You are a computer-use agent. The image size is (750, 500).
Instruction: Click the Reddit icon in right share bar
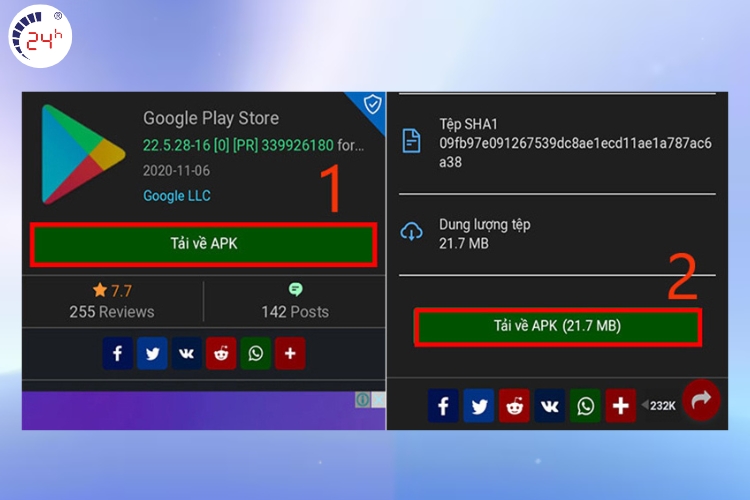[x=514, y=406]
